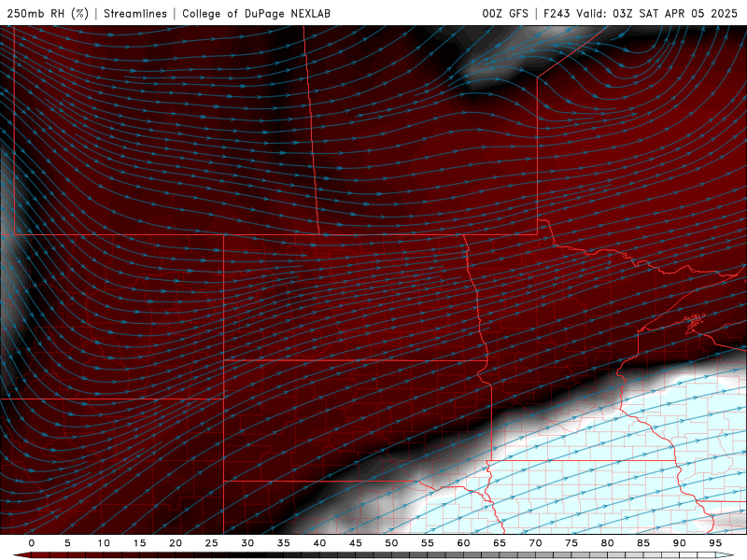Click the '25' label on the color scale
747x560 pixels.
[x=212, y=543]
